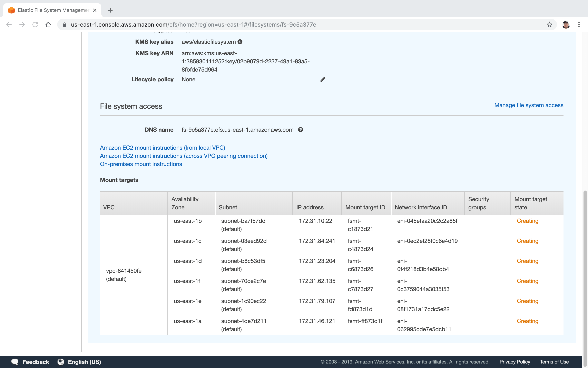Viewport: 588px width, 368px height.
Task: Open On-premises mount instructions
Action: (141, 164)
